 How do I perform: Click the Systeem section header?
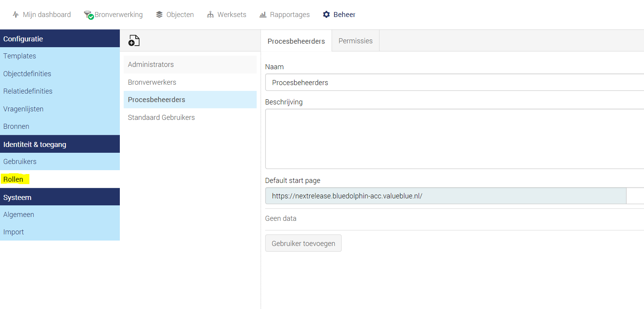[x=60, y=197]
